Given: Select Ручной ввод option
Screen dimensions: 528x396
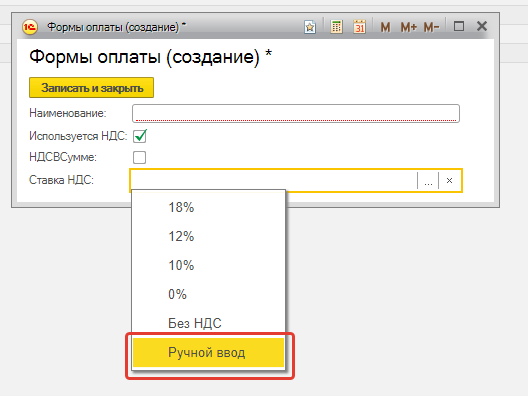Looking at the screenshot, I should click(208, 353).
